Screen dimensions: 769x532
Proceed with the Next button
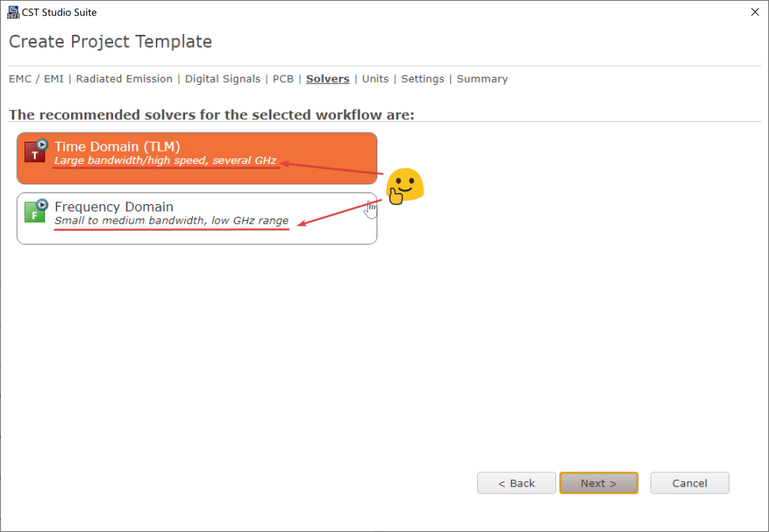(x=598, y=483)
